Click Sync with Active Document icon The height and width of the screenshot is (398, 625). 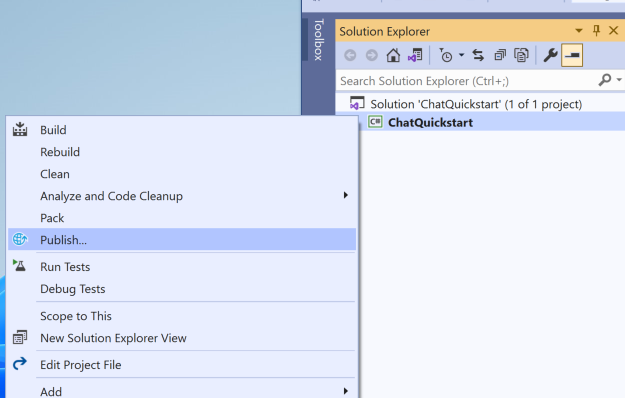point(478,55)
